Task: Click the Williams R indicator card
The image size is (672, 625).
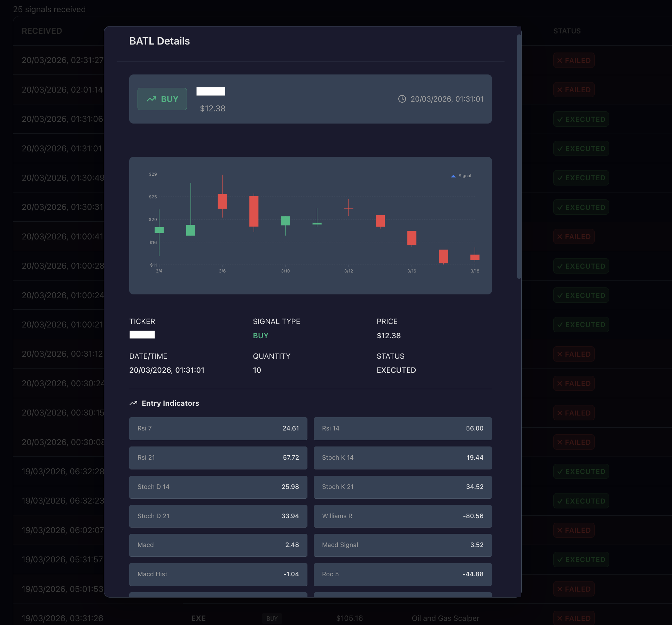Action: click(x=403, y=516)
